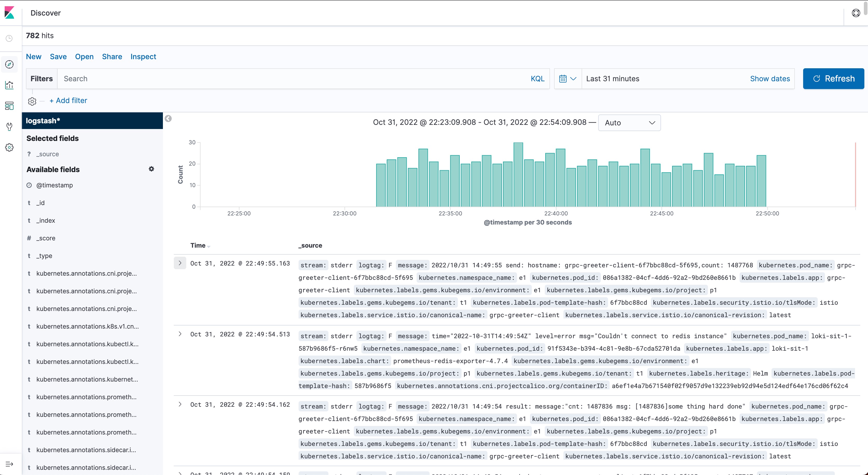Click Share in the top menu
This screenshot has width=868, height=475.
(112, 57)
